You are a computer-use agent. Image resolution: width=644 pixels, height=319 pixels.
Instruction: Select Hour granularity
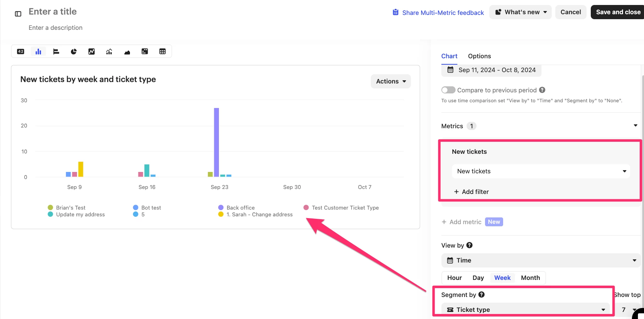click(455, 278)
